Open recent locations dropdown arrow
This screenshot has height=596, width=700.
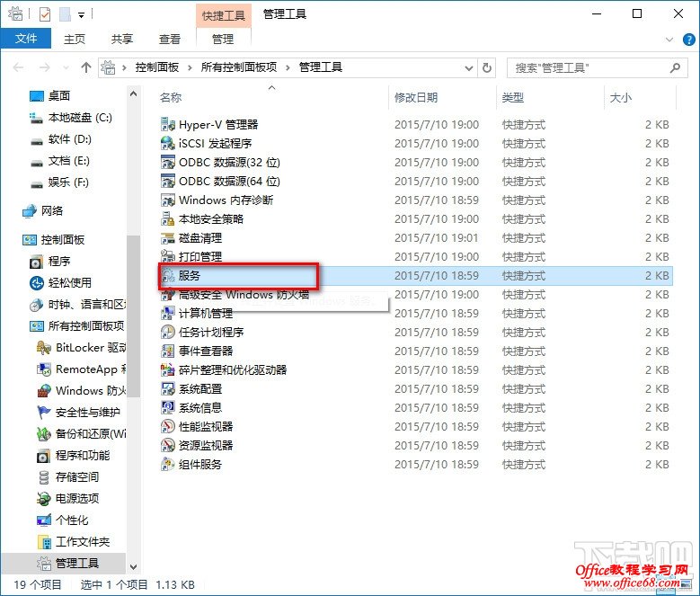click(66, 67)
